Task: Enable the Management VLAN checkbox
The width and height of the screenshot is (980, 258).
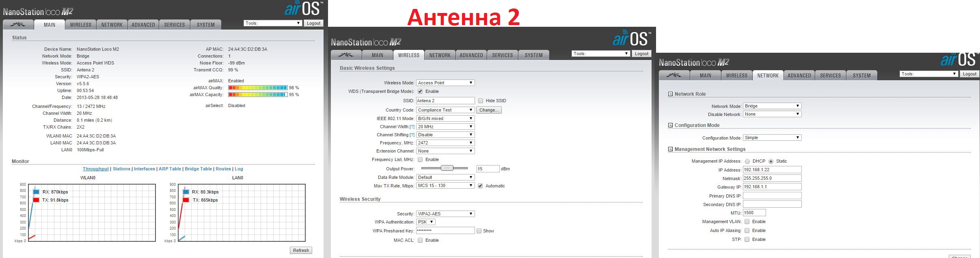Action: (747, 221)
